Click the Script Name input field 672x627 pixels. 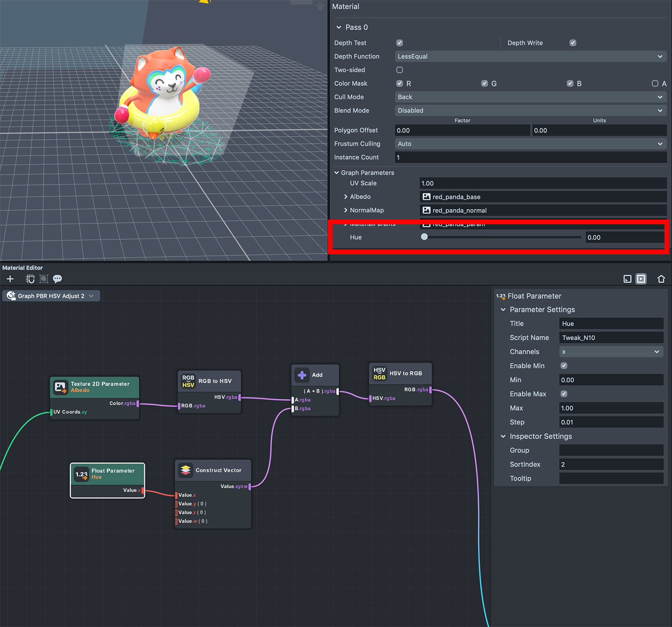click(x=611, y=338)
